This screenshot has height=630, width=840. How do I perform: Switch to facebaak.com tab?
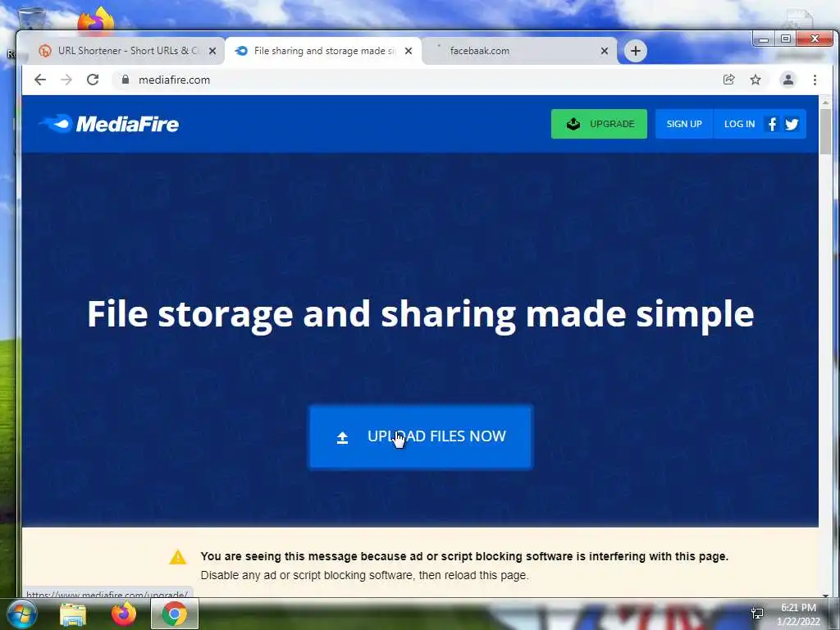(x=519, y=51)
